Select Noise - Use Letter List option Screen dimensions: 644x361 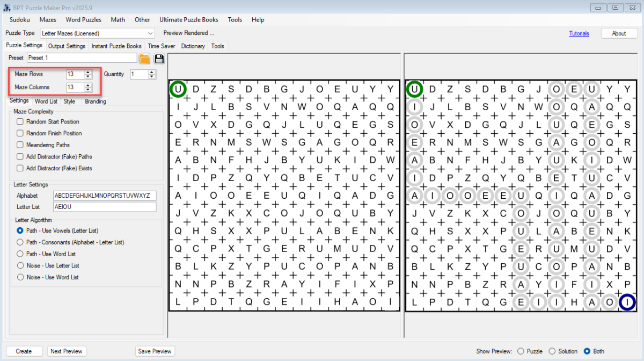[20, 265]
